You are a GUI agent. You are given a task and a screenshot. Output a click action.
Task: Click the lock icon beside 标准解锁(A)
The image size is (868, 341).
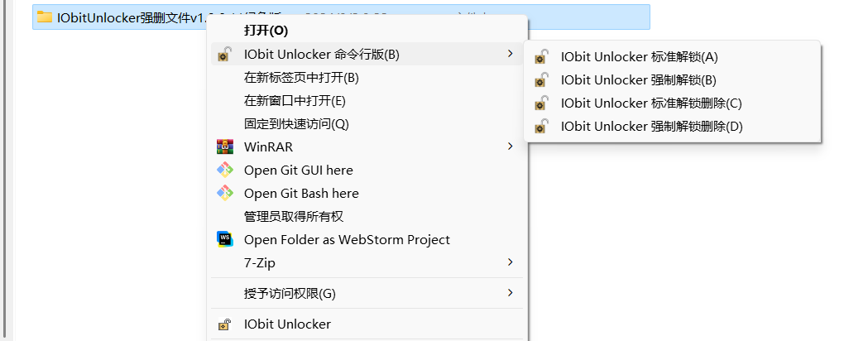(x=541, y=57)
